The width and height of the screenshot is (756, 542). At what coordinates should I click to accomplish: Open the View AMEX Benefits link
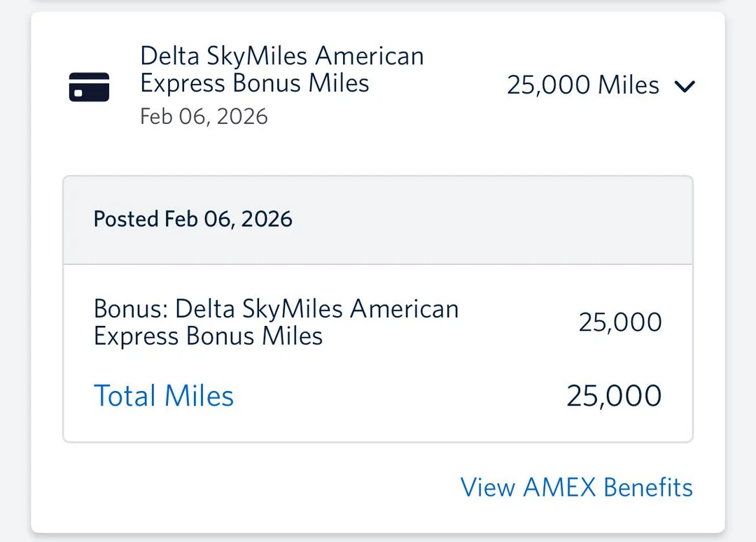click(x=576, y=487)
